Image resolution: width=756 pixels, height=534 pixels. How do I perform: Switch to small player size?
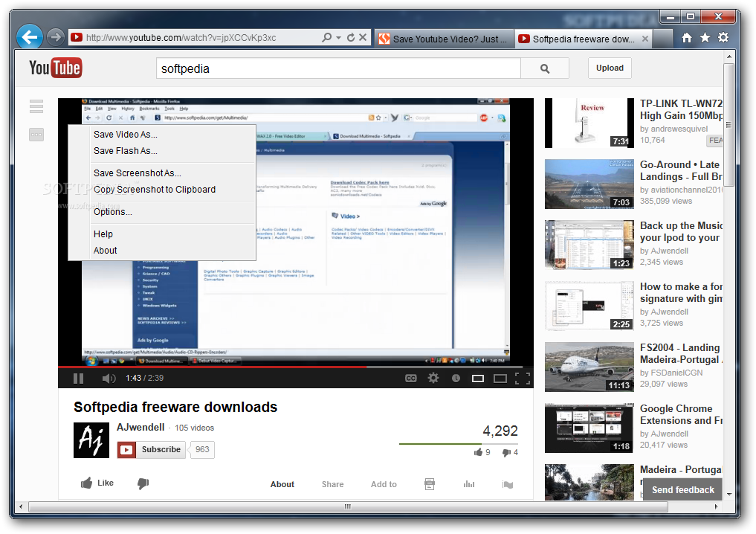478,379
